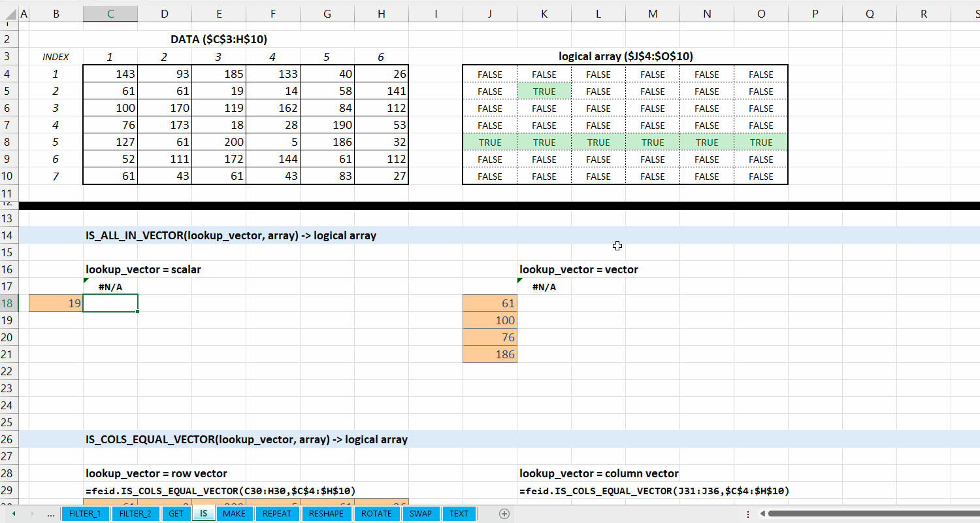Screen dimensions: 980x523
Task: Open the hidden sheets ellipsis
Action: (x=51, y=514)
